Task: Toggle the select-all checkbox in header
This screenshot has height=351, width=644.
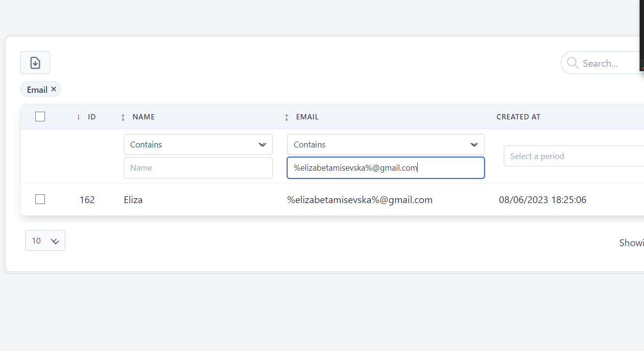Action: tap(40, 117)
